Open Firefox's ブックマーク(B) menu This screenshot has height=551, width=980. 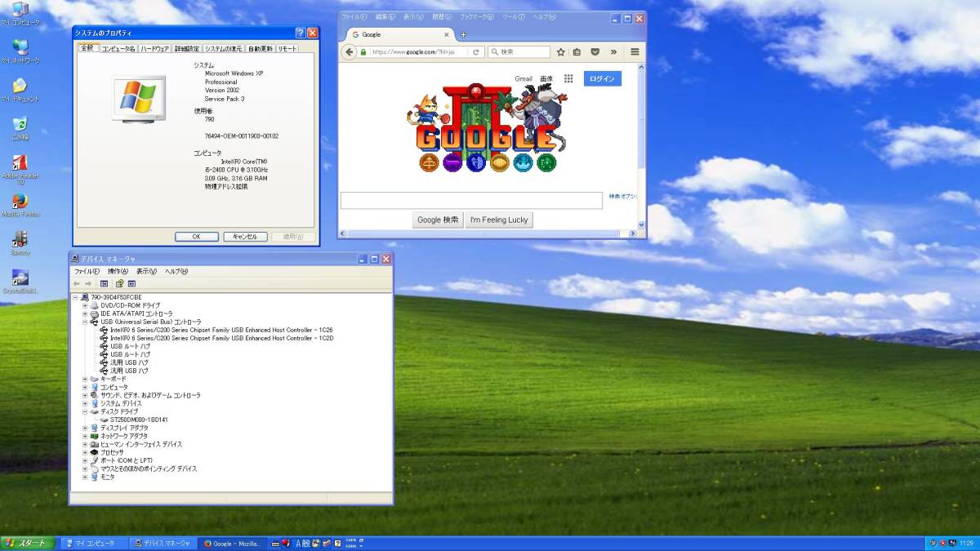[476, 16]
